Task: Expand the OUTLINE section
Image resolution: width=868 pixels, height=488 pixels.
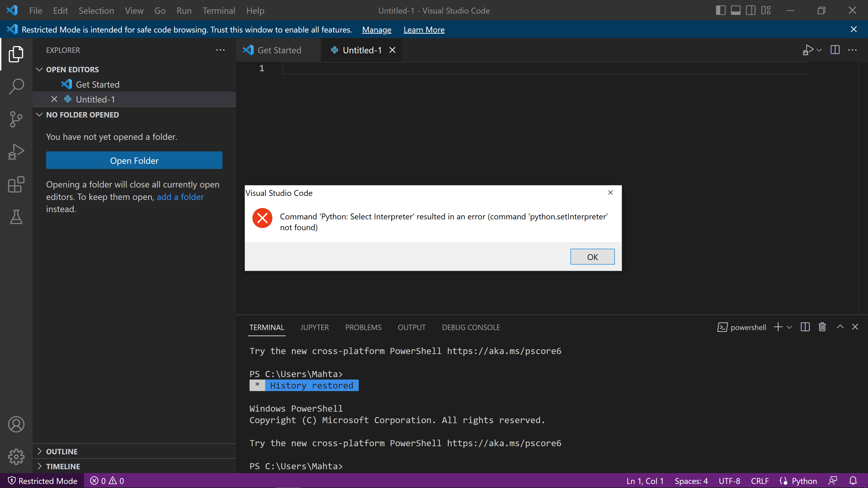Action: pyautogui.click(x=62, y=451)
